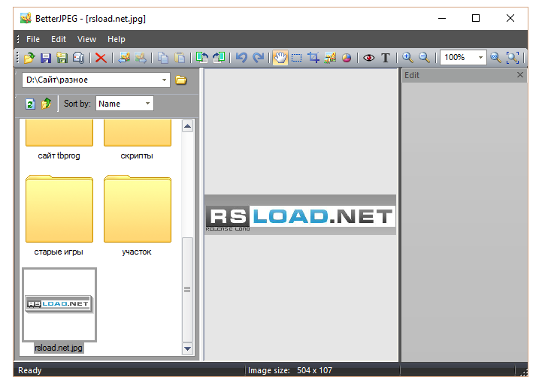This screenshot has width=545, height=392.
Task: Select the старые игры folder
Action: tap(59, 216)
